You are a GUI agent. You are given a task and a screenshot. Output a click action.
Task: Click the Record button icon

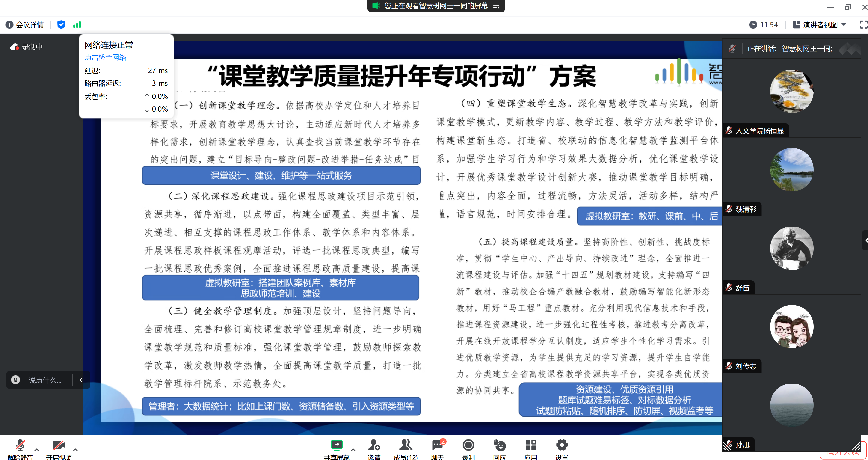click(468, 445)
